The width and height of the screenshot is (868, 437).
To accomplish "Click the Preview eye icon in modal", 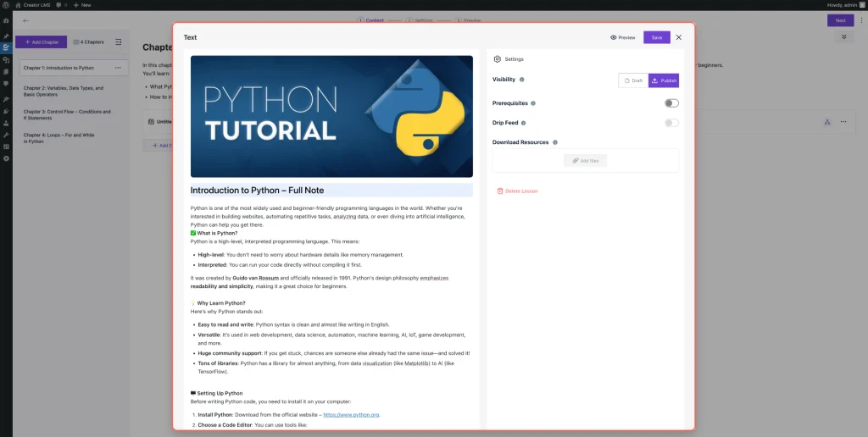I will [x=614, y=37].
